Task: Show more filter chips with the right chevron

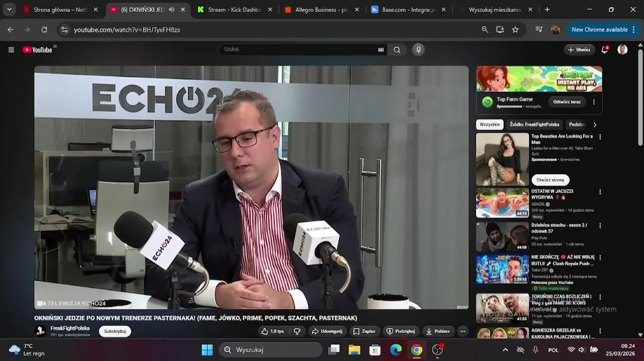Action: coord(595,124)
